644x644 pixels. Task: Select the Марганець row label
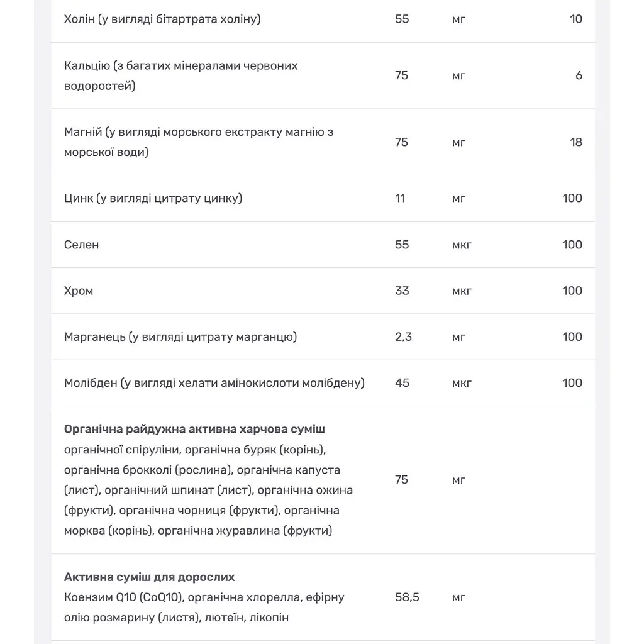click(x=180, y=337)
